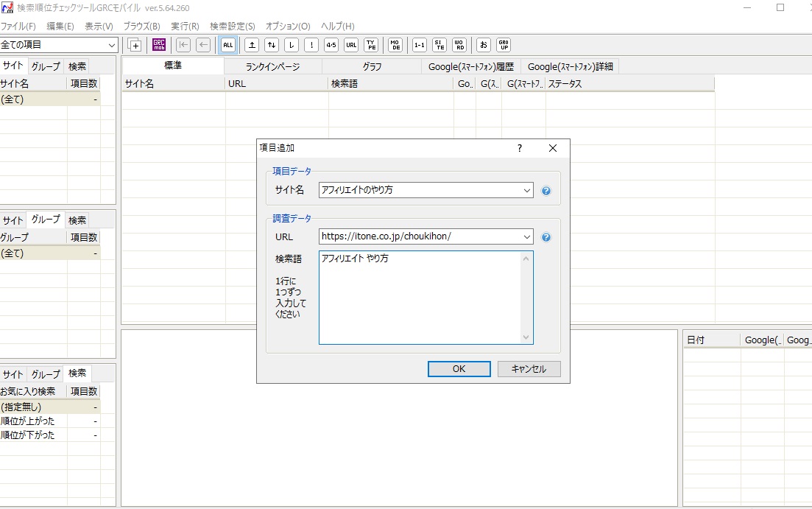This screenshot has width=812, height=509.
Task: Expand the サイト名 combo box arrow in dialog
Action: click(526, 190)
